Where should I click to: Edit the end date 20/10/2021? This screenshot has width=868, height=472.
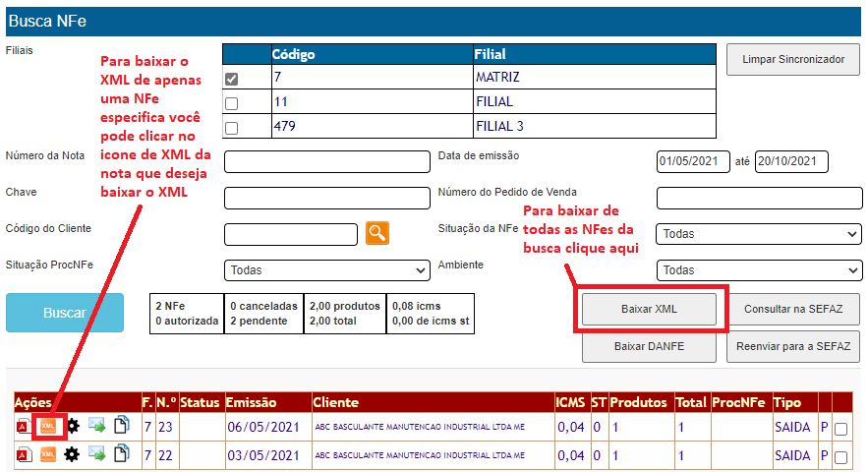pos(791,162)
